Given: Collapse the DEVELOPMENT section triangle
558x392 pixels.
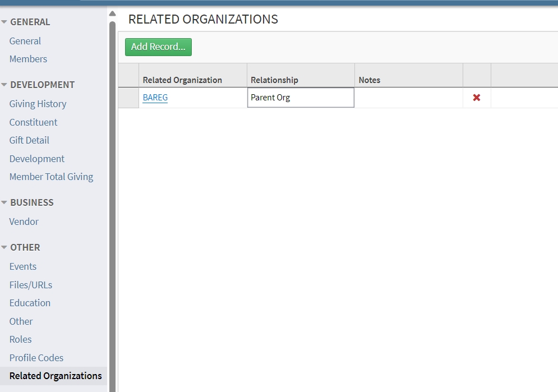Looking at the screenshot, I should (4, 84).
